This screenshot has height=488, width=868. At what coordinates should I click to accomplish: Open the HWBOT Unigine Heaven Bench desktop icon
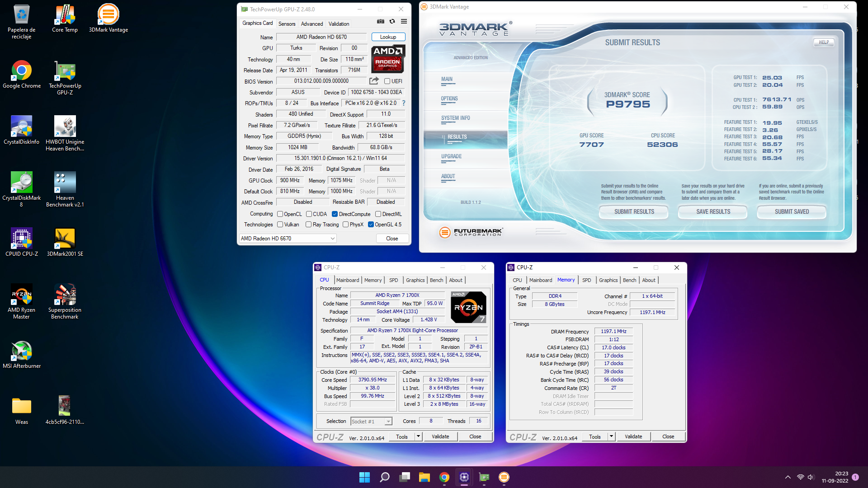65,134
